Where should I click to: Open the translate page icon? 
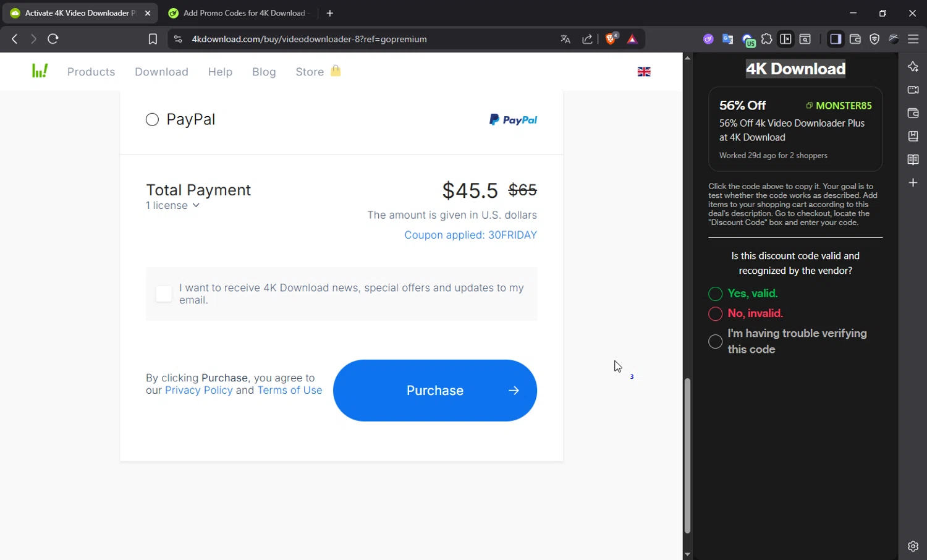click(x=565, y=39)
